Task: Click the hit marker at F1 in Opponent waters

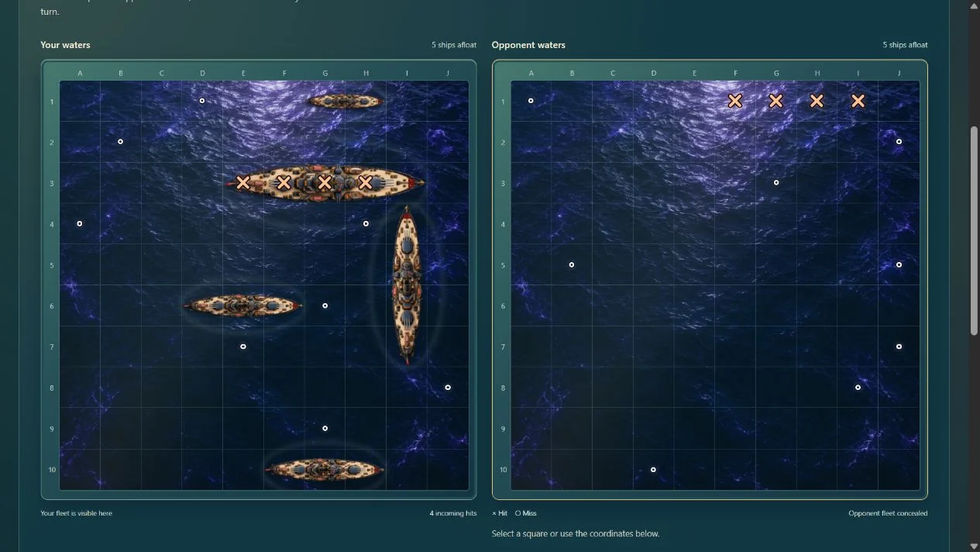Action: (735, 101)
